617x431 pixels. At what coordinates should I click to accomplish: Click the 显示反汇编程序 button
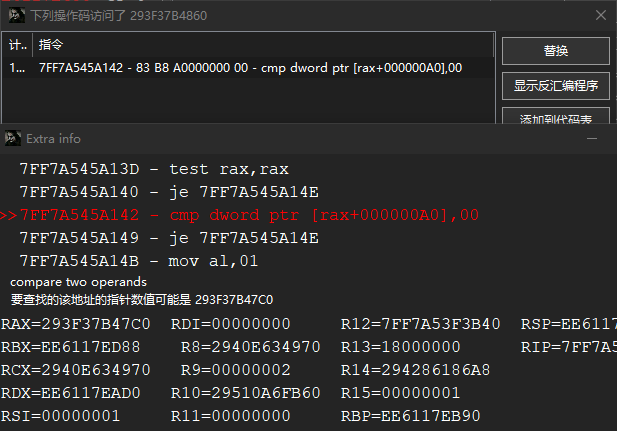pos(555,86)
